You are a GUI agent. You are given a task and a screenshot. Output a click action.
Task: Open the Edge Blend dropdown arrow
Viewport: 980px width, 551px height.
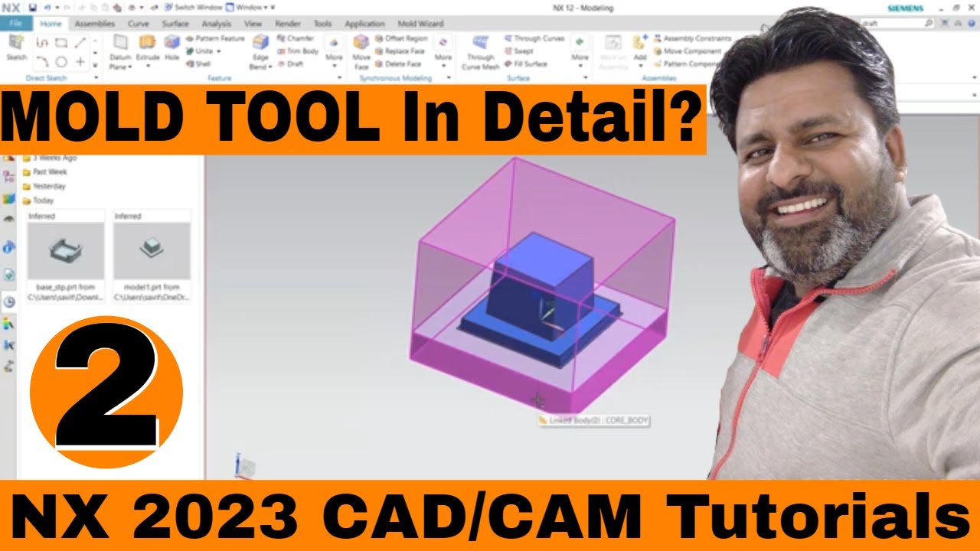(270, 67)
